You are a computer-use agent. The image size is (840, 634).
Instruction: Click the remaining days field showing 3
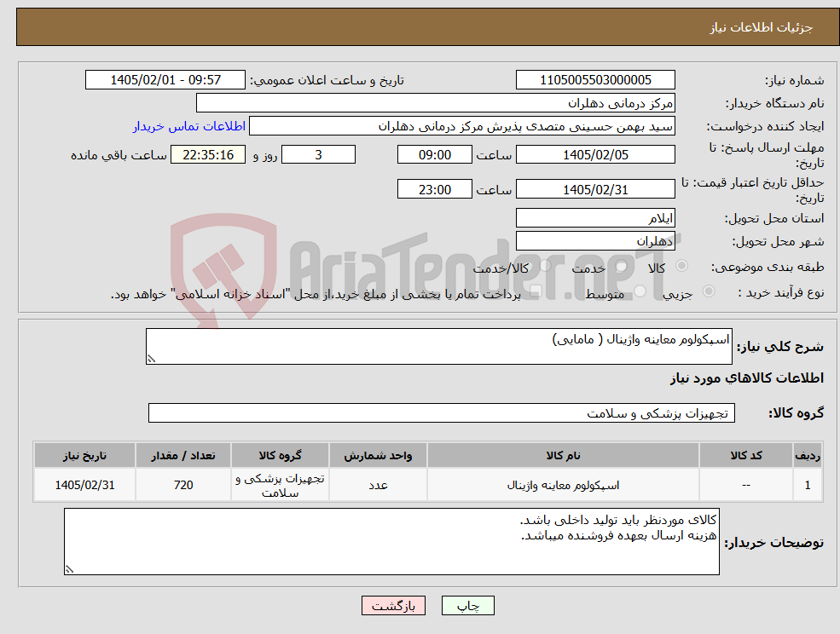coord(318,155)
